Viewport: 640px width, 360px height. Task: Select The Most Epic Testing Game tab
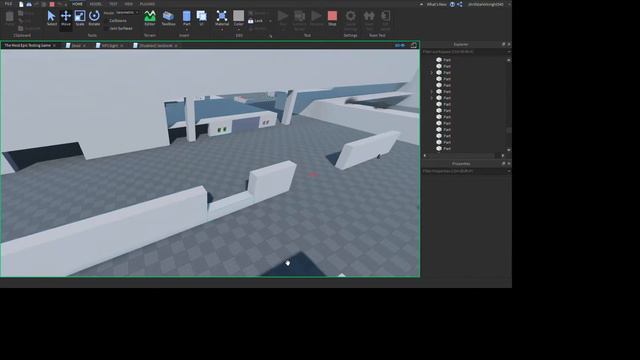[x=28, y=45]
